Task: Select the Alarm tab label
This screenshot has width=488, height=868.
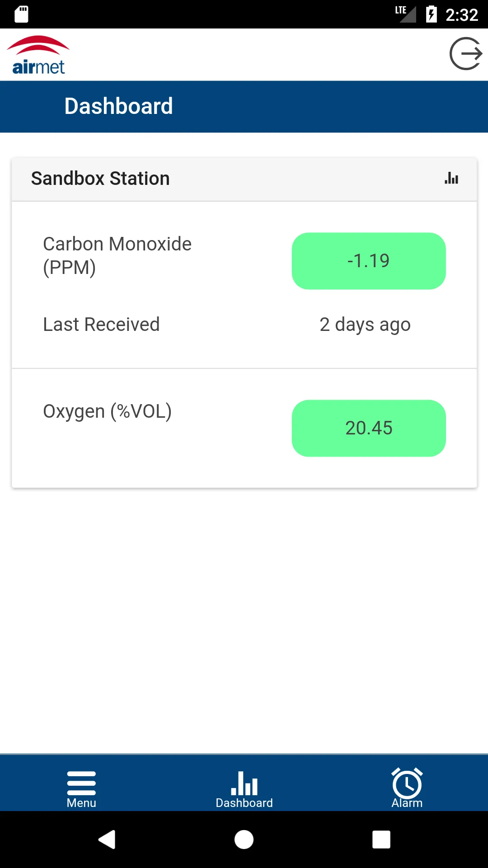Action: pos(407,803)
